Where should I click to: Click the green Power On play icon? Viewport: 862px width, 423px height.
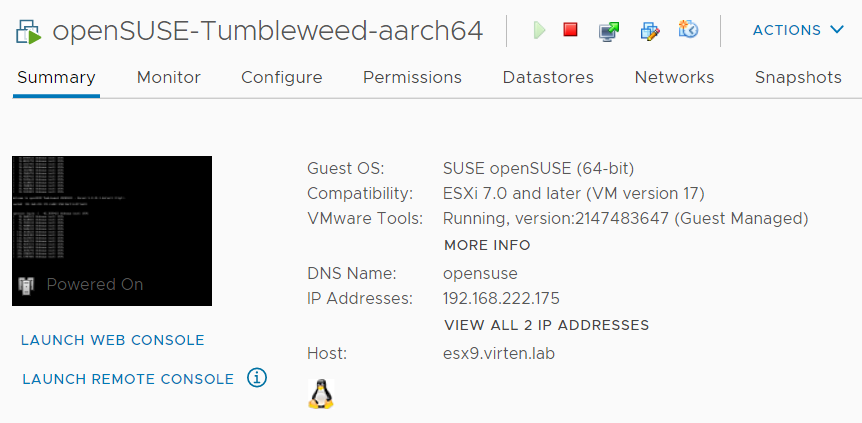539,30
